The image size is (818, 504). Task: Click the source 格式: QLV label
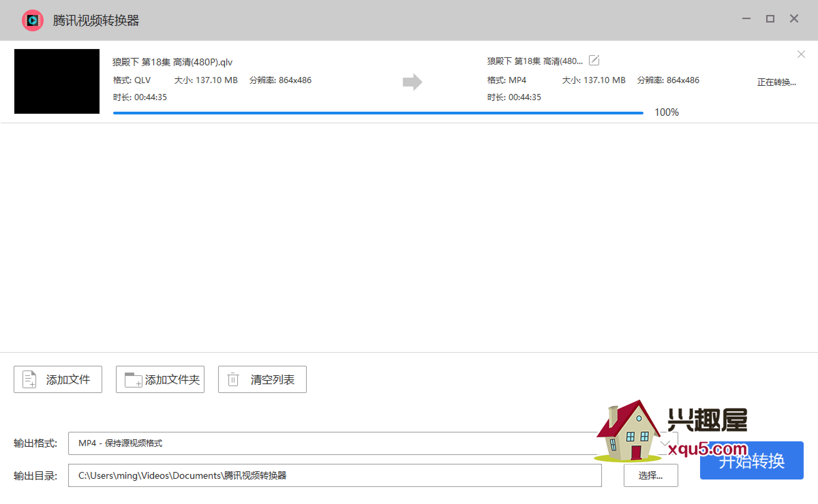coord(132,80)
